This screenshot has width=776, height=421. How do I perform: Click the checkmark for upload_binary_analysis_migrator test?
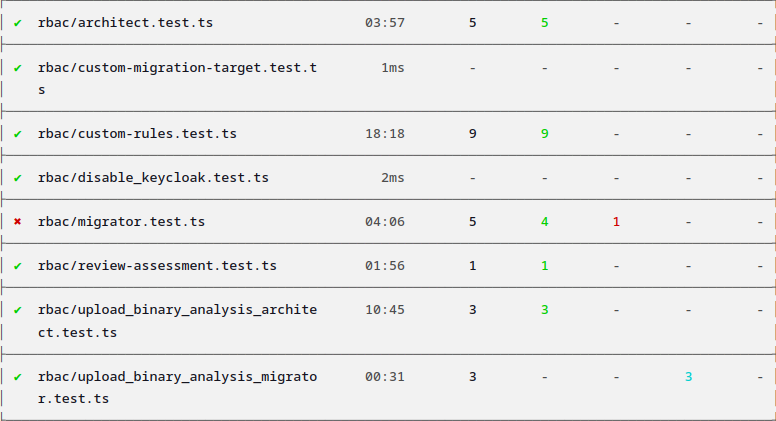tap(18, 376)
